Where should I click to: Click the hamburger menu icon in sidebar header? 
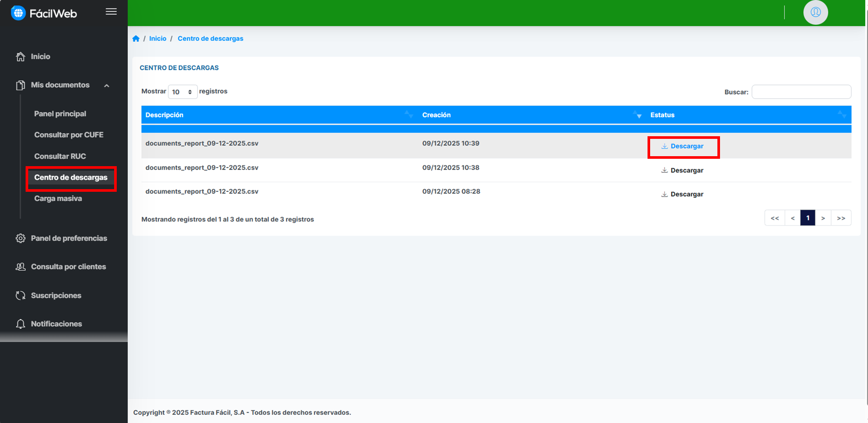coord(111,12)
